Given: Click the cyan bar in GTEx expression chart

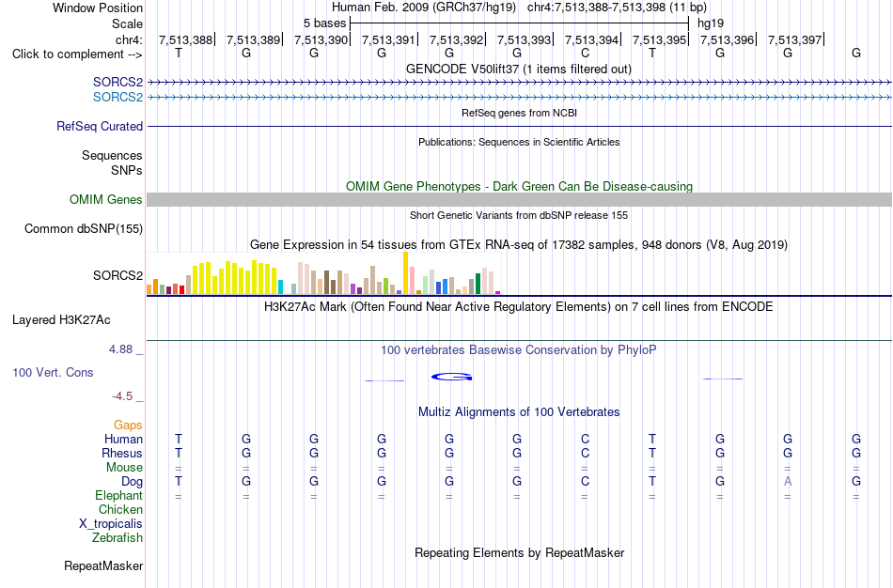Looking at the screenshot, I should [x=281, y=286].
